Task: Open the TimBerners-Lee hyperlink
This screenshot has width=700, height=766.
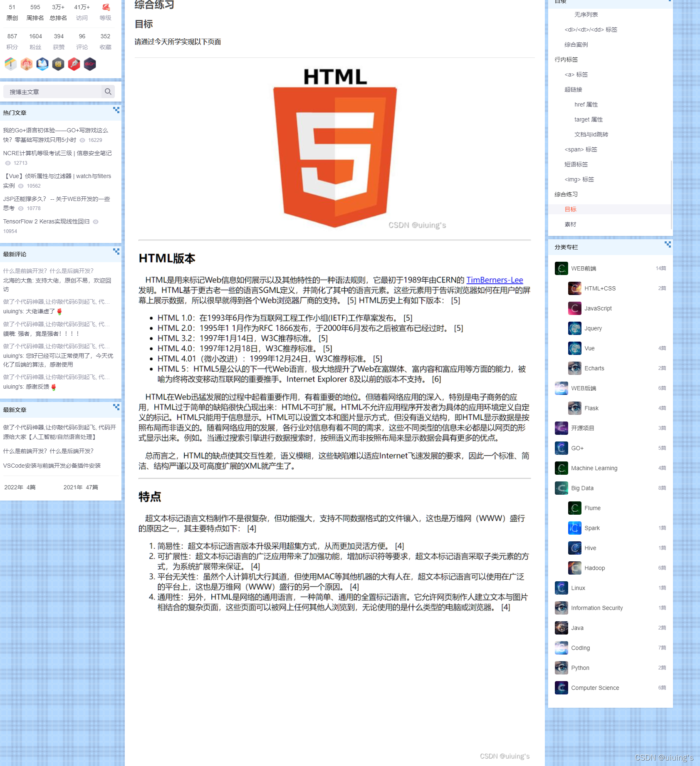Action: (x=495, y=280)
